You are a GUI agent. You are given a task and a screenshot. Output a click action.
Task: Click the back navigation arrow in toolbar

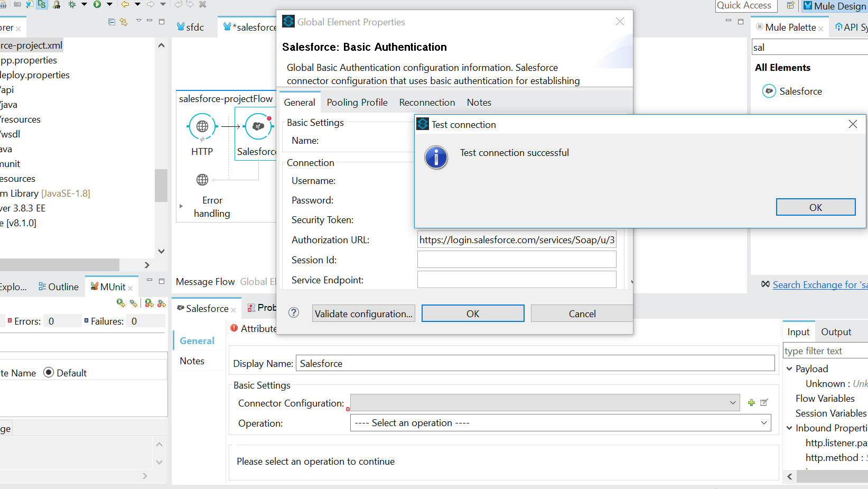[x=125, y=4]
